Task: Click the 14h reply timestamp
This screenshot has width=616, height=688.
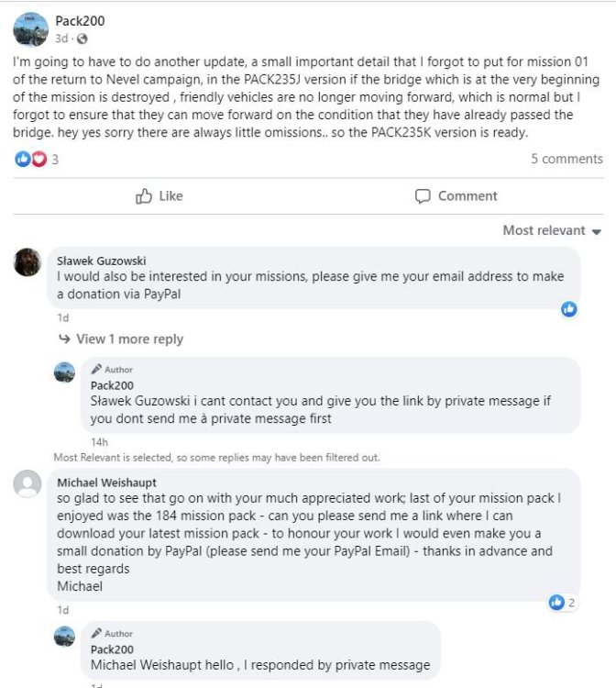Action: pyautogui.click(x=99, y=441)
